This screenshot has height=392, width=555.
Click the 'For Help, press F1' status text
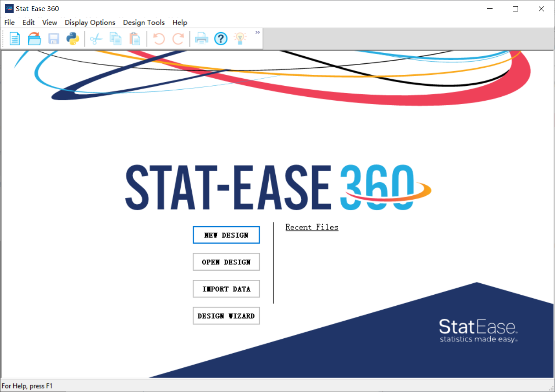[x=27, y=386]
